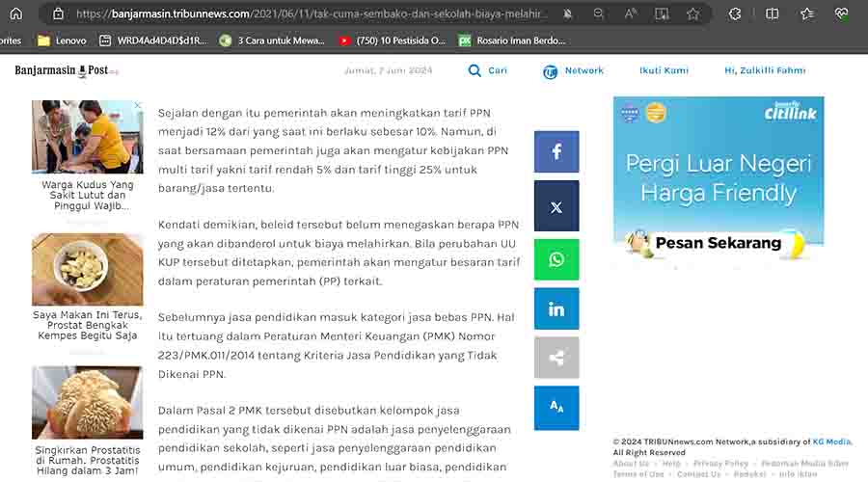Share the article via WhatsApp

pos(556,259)
